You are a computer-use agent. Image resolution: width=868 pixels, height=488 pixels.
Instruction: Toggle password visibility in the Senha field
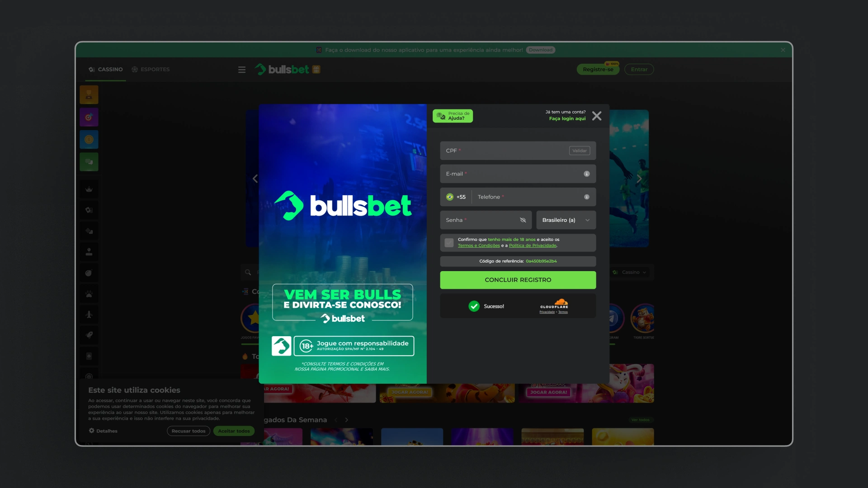pyautogui.click(x=523, y=220)
